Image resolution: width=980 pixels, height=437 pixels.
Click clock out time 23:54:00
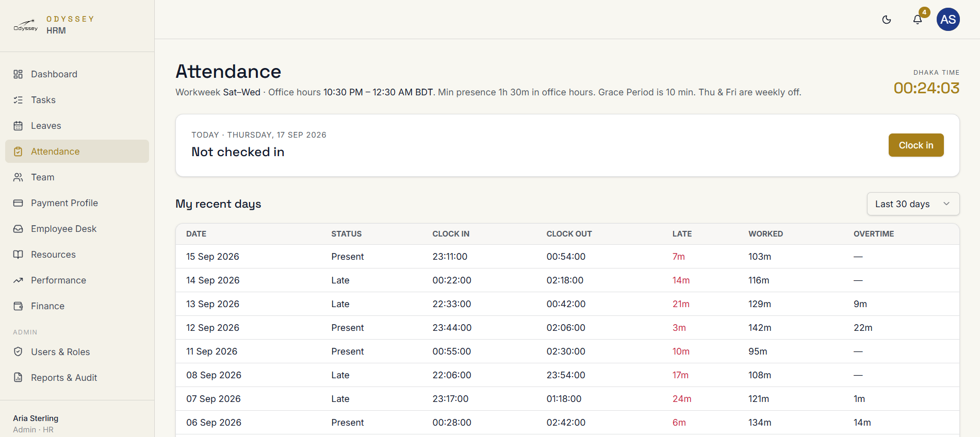click(566, 375)
